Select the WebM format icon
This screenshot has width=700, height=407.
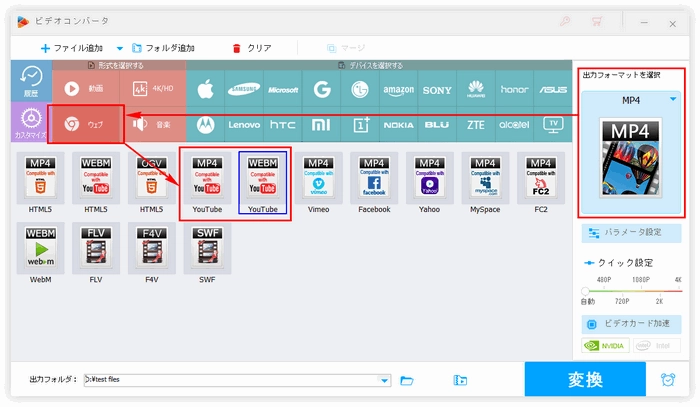coord(40,252)
